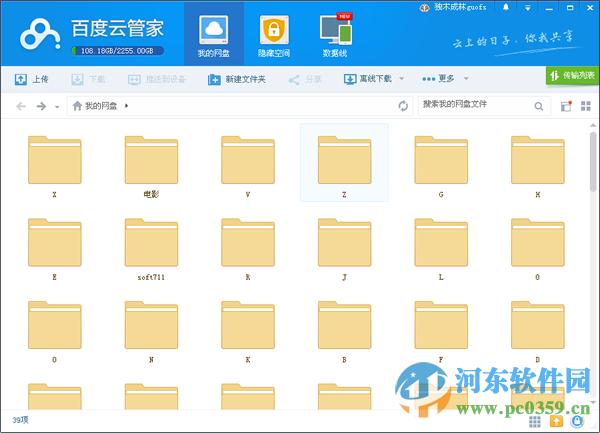Viewport: 600px width, 433px height.
Task: Expand the dropdown arrow beside 更多
Action: click(466, 79)
